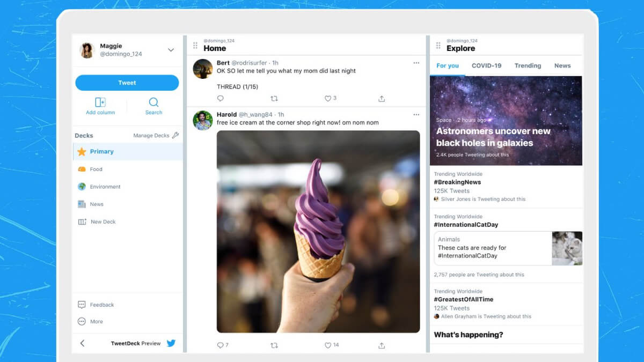Retweet Harold's ice cream tweet
This screenshot has width=644, height=362.
pyautogui.click(x=274, y=345)
